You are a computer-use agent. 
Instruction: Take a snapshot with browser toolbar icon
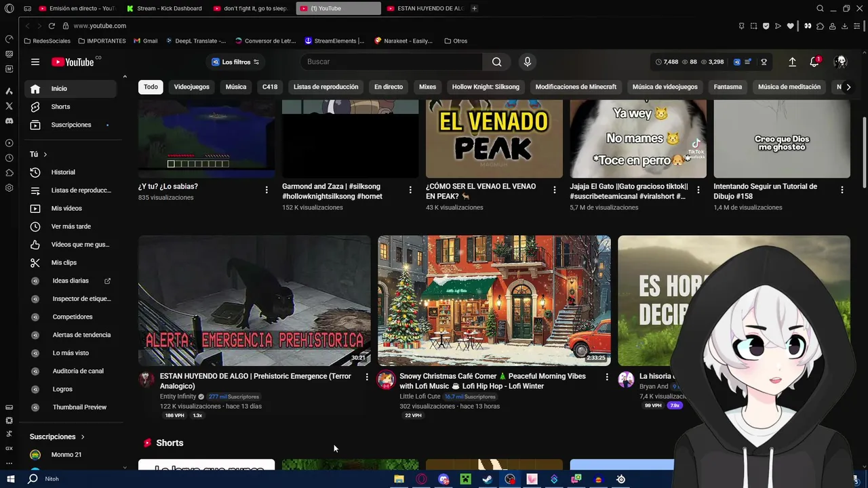(x=753, y=26)
